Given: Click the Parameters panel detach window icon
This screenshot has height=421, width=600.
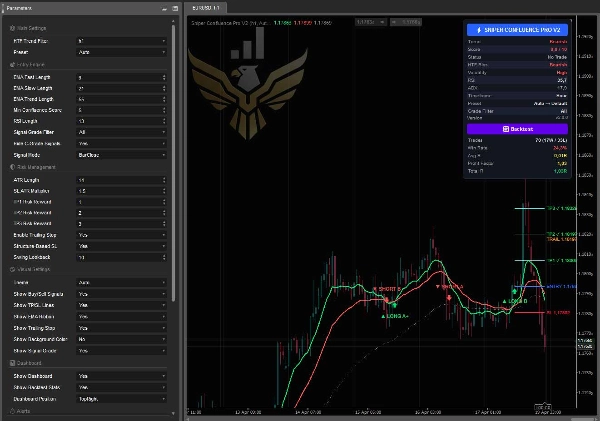Looking at the screenshot, I should point(175,8).
